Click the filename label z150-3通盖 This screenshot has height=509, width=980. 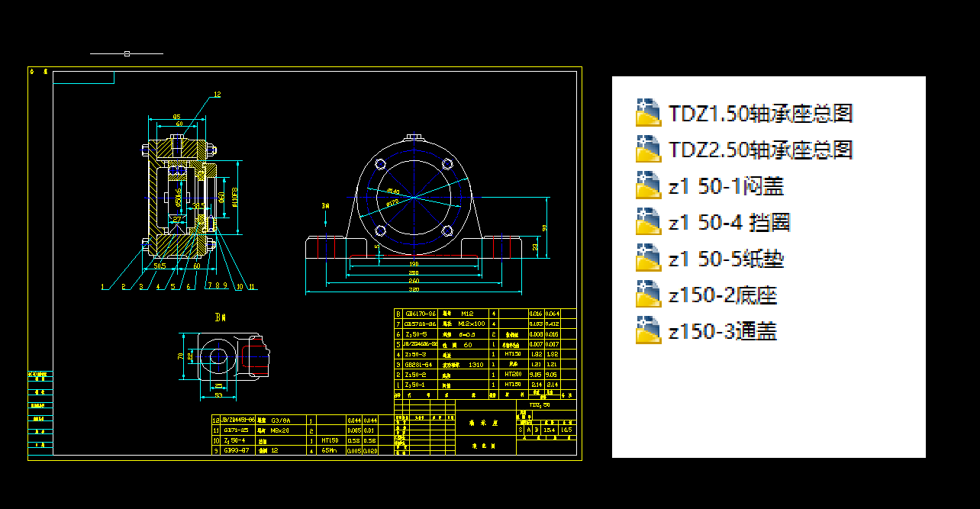point(721,331)
